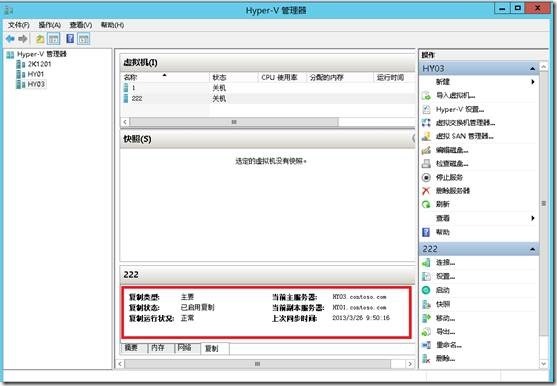The image size is (557, 386).
Task: Open the 文件(F) menu
Action: (18, 25)
